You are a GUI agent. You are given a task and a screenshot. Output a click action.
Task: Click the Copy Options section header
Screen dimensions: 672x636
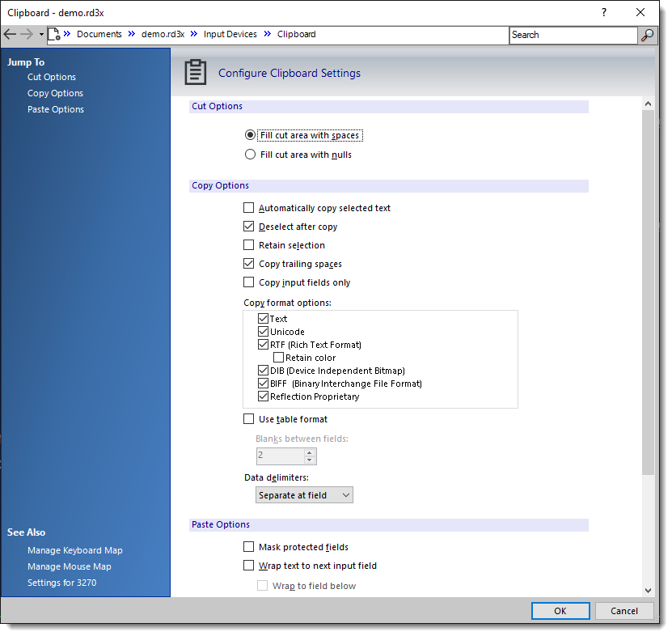point(389,185)
